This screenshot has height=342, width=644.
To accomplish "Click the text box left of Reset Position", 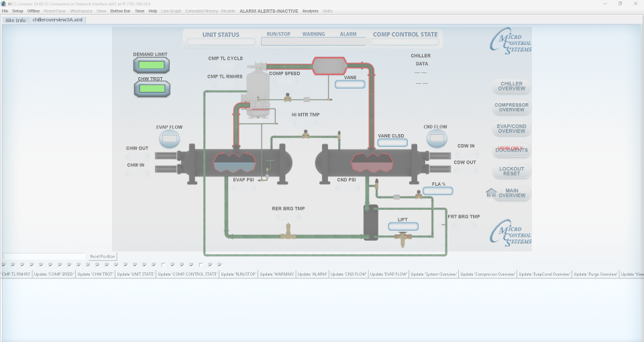I will coord(44,256).
